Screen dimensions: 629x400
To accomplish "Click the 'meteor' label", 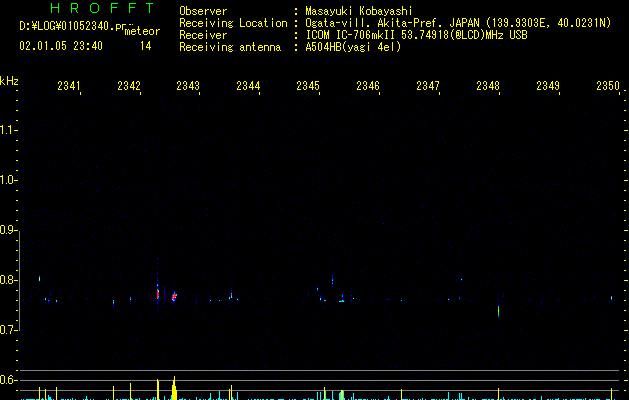I will coord(142,31).
